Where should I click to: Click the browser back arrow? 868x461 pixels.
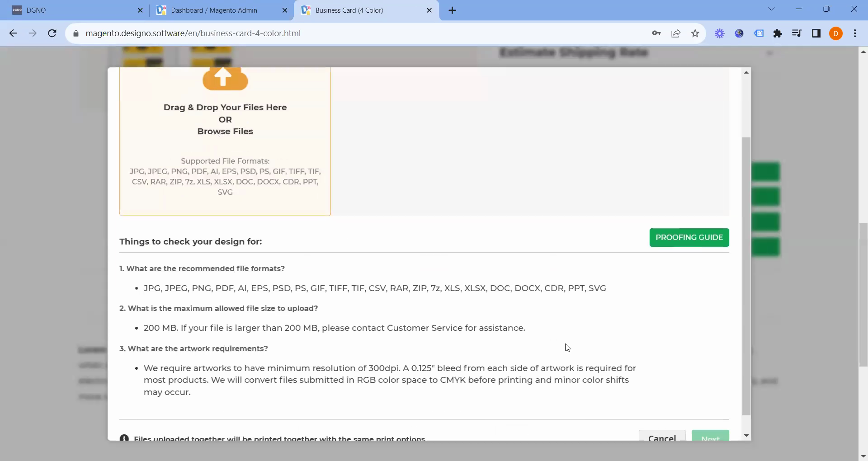[x=13, y=33]
